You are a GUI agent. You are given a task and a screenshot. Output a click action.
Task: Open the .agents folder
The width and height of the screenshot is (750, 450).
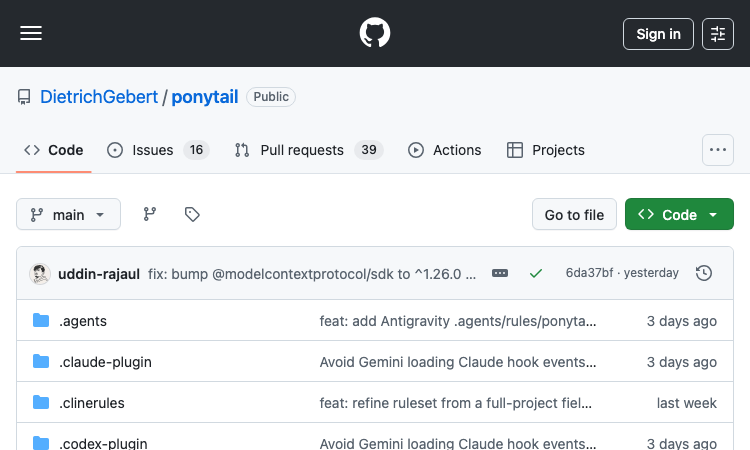(83, 321)
